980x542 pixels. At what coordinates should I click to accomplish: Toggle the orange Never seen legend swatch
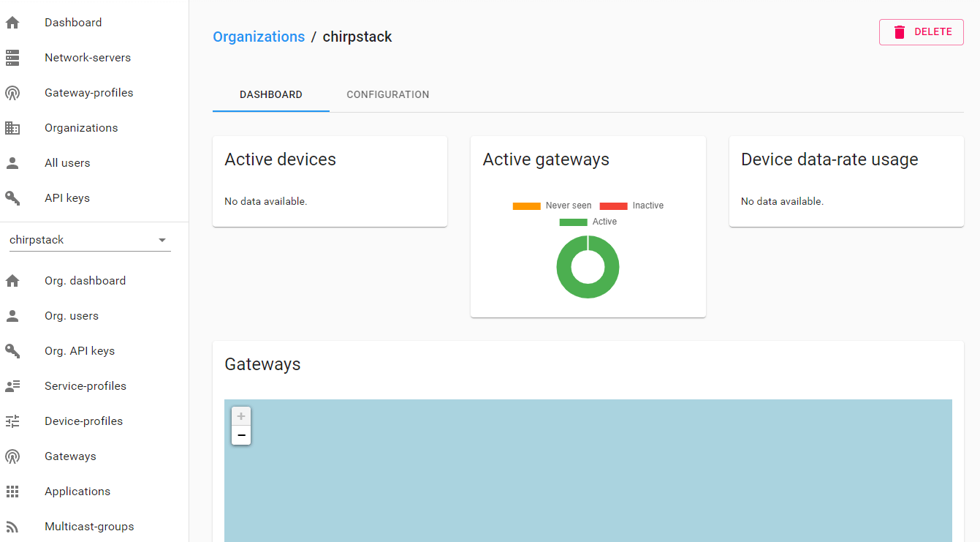526,206
